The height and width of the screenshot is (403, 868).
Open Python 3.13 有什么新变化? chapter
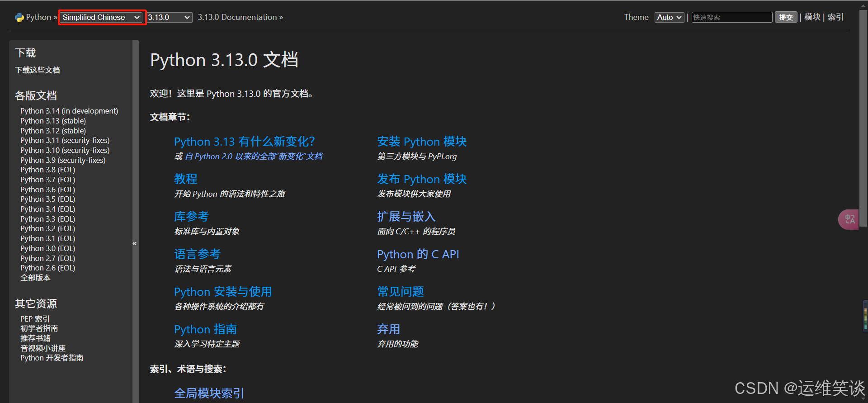pyautogui.click(x=245, y=142)
